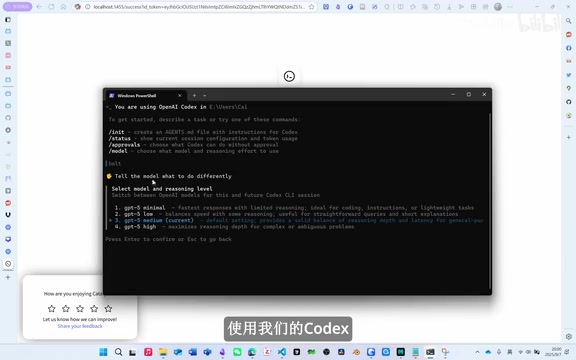Screen dimensions: 576x360
Task: Open the terminal app on taskbar
Action: pyautogui.click(x=430, y=352)
